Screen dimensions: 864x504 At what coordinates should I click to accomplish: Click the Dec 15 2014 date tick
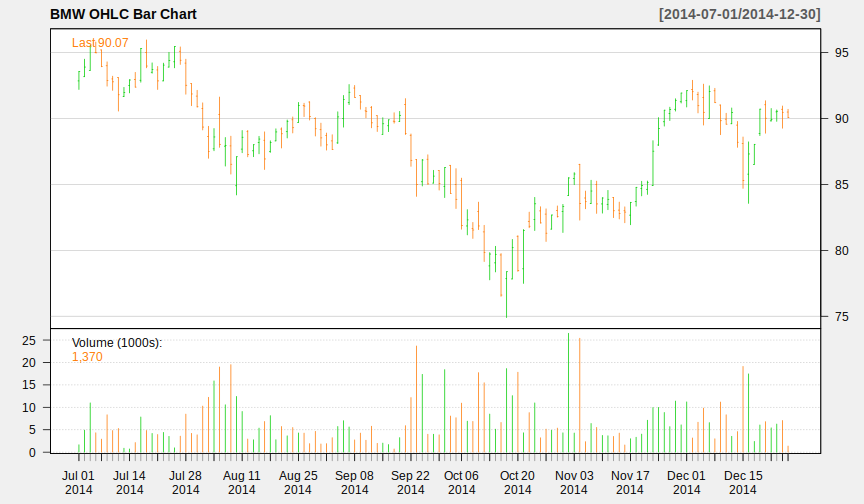(x=742, y=482)
